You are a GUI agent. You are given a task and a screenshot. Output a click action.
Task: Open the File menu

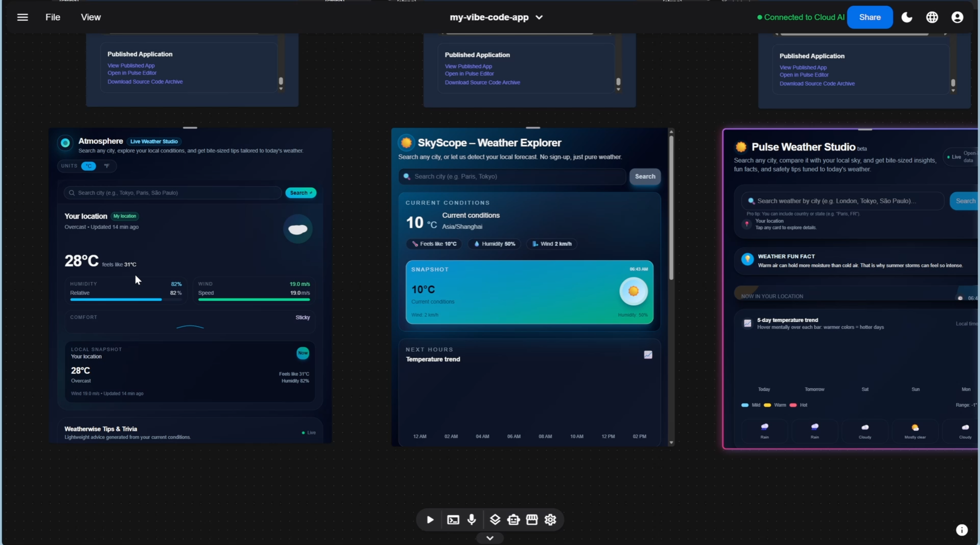point(53,17)
